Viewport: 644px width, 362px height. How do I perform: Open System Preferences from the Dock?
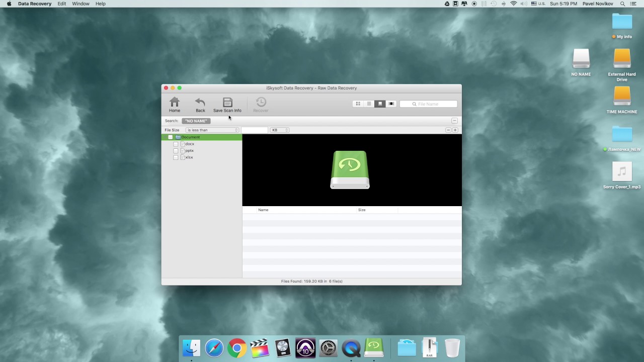click(328, 347)
